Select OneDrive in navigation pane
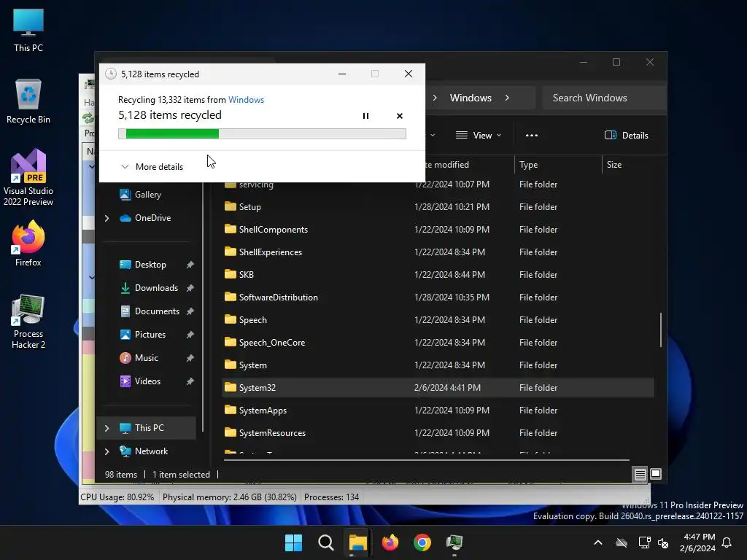Image resolution: width=747 pixels, height=560 pixels. (152, 217)
